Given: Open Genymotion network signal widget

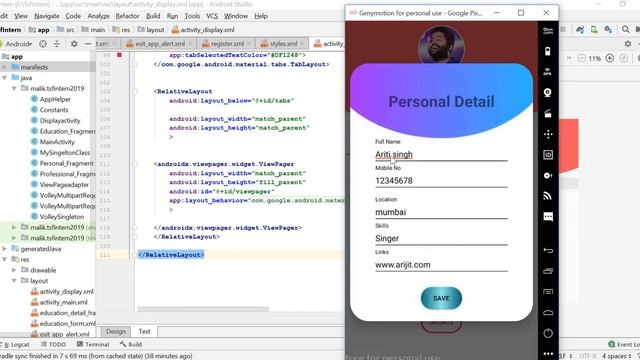Looking at the screenshot, I should click(x=548, y=196).
